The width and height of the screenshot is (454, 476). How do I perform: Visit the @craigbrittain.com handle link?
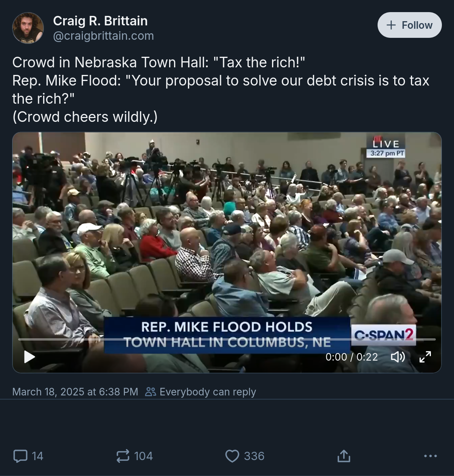pos(103,36)
